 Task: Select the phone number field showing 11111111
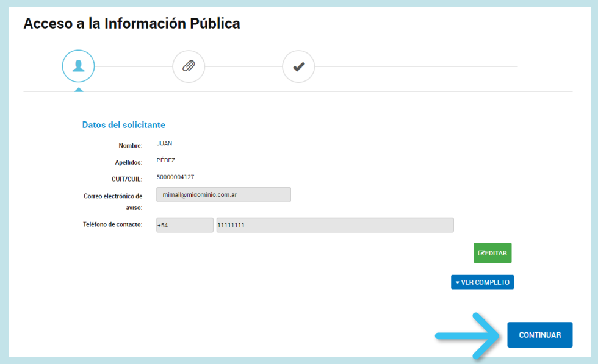click(x=334, y=224)
